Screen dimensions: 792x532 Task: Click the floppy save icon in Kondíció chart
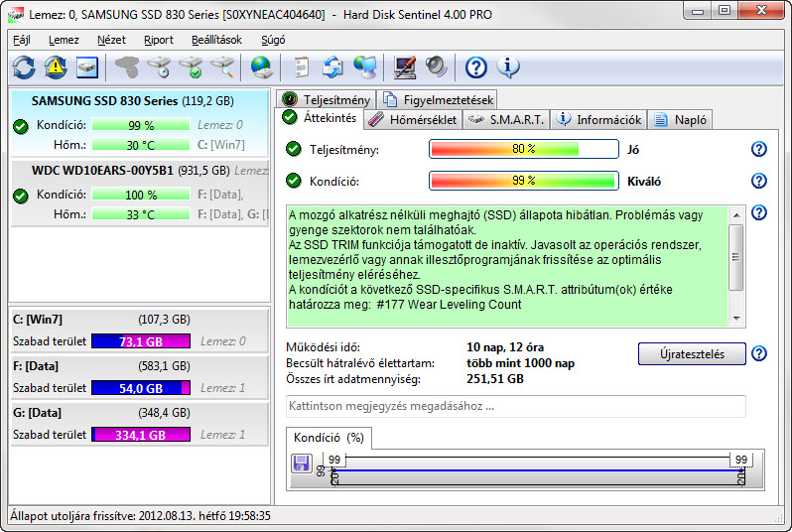tap(302, 463)
